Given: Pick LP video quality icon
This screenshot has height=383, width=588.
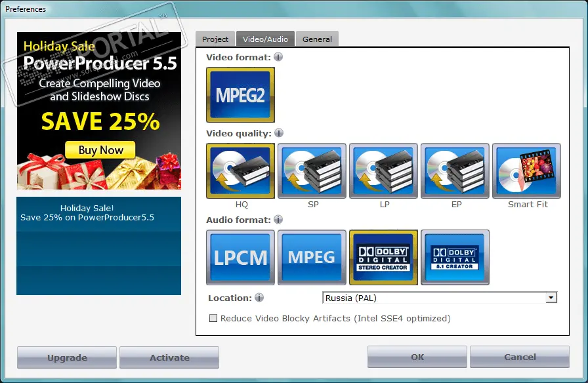Looking at the screenshot, I should (x=383, y=171).
